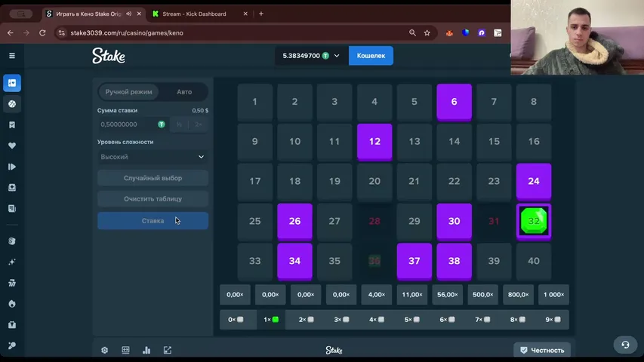Open the sparkle new releases sidebar icon
This screenshot has width=644, height=362.
point(12,262)
